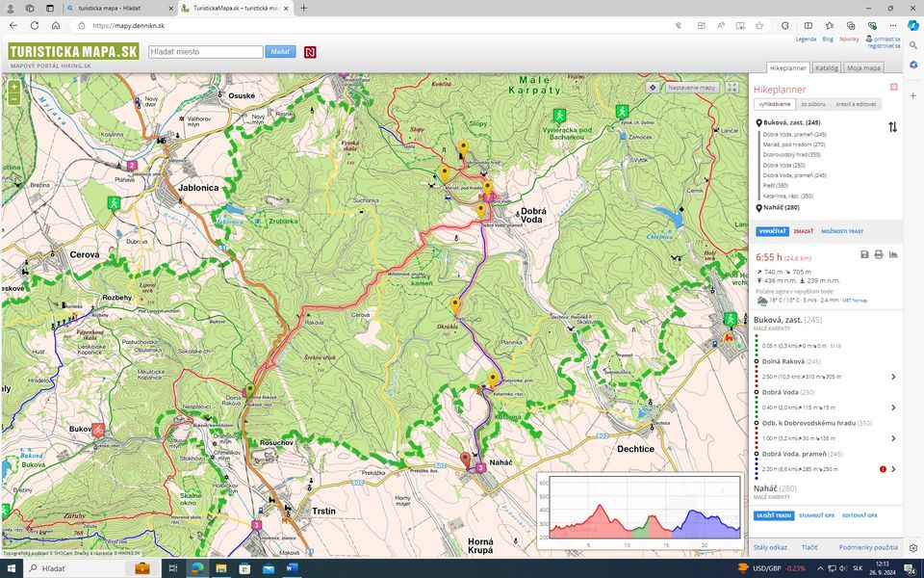This screenshot has width=924, height=578.
Task: Toggle fullscreen map view icon
Action: point(731,88)
